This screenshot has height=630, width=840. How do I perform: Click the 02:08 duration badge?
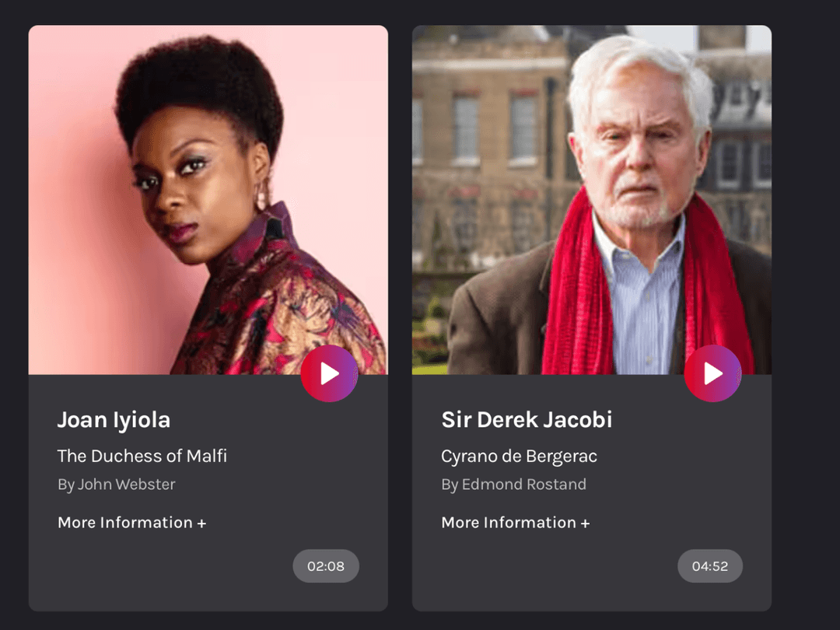326,565
